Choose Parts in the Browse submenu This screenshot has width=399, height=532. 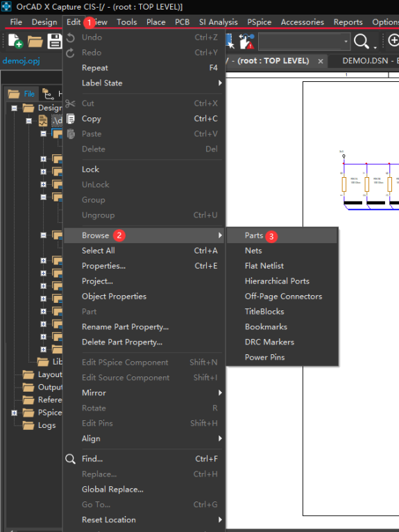pyautogui.click(x=282, y=235)
